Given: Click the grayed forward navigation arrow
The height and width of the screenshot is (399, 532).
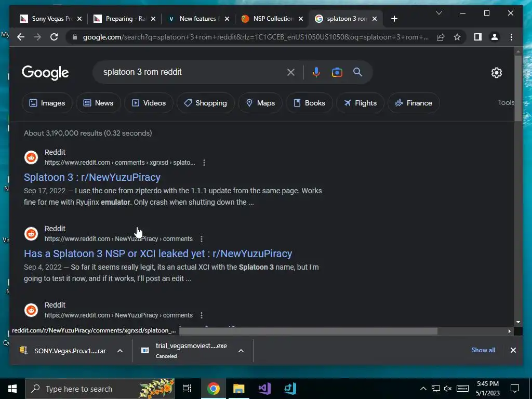Looking at the screenshot, I should pyautogui.click(x=37, y=37).
